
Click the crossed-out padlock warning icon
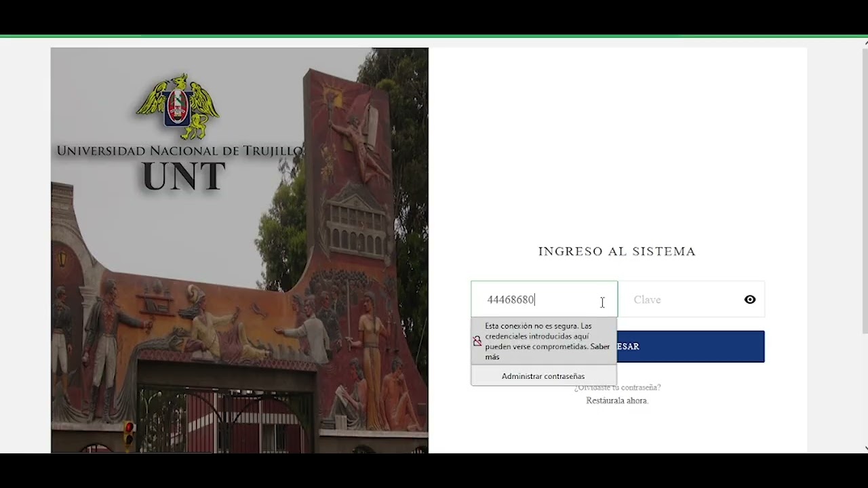(477, 341)
